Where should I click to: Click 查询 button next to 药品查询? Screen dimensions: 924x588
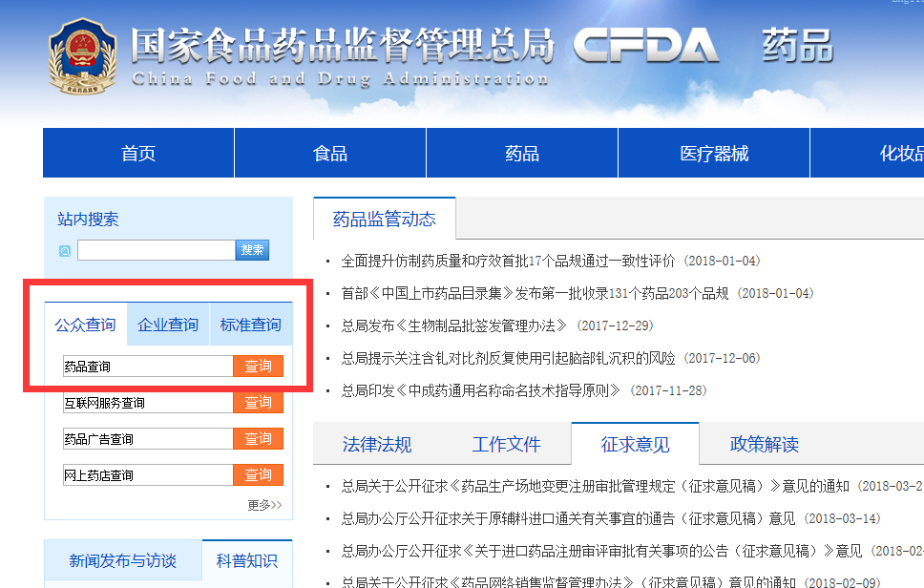(258, 366)
